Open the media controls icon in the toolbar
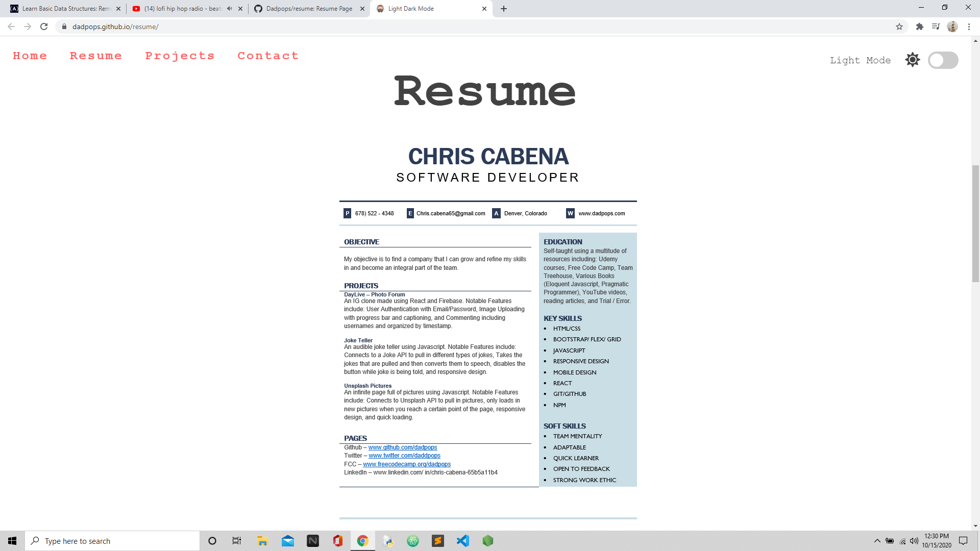Viewport: 980px width, 551px height. [x=936, y=27]
